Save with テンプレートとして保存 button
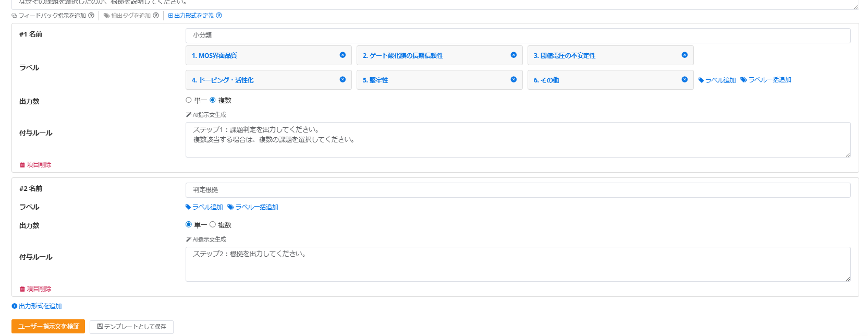This screenshot has height=336, width=868. point(131,327)
